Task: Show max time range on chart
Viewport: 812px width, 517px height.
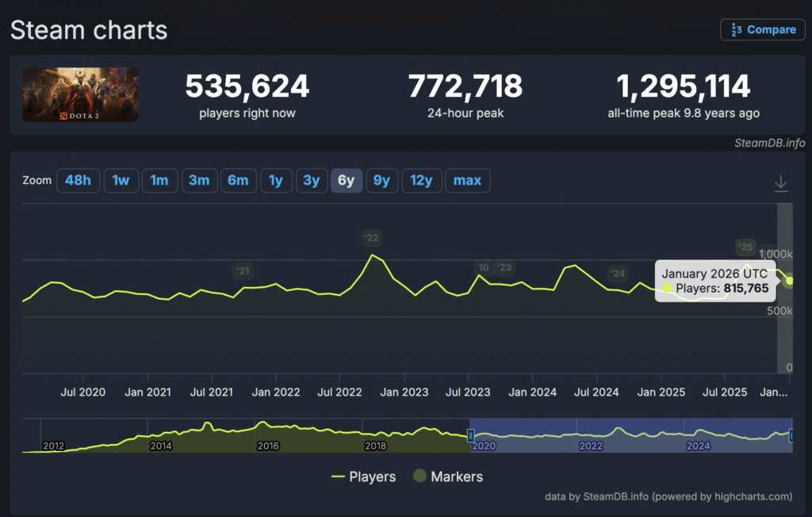Action: pyautogui.click(x=467, y=181)
